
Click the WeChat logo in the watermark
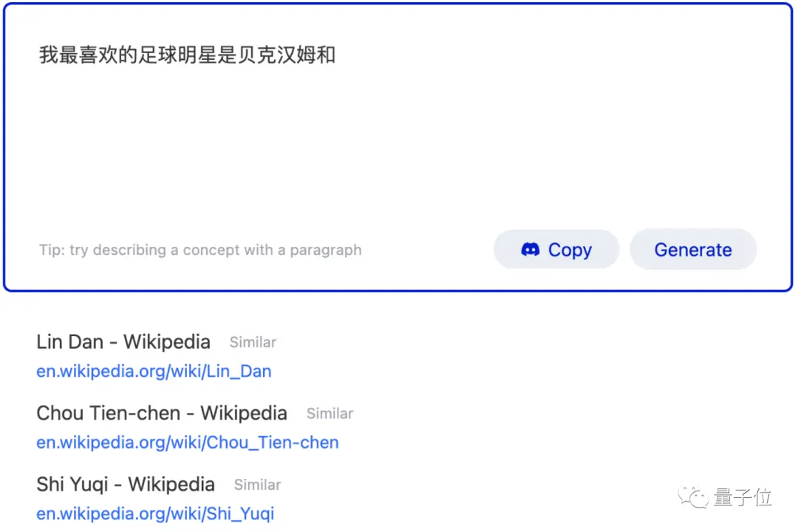(692, 497)
